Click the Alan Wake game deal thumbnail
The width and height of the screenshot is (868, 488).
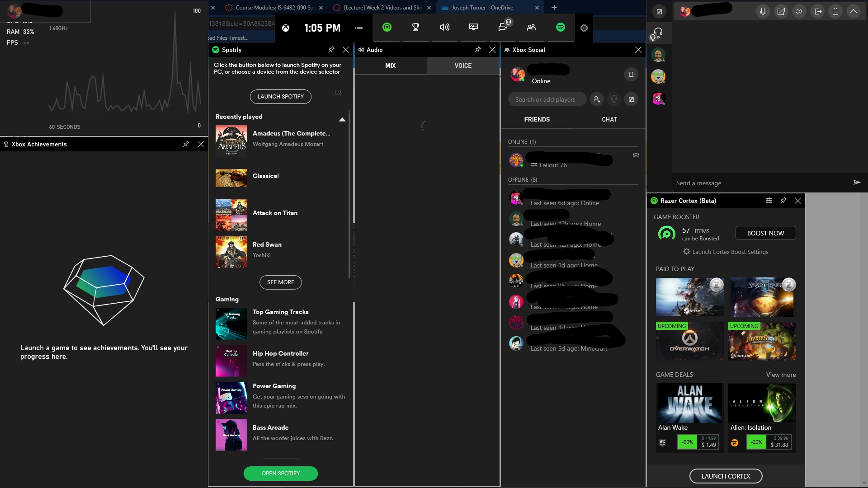tap(689, 404)
